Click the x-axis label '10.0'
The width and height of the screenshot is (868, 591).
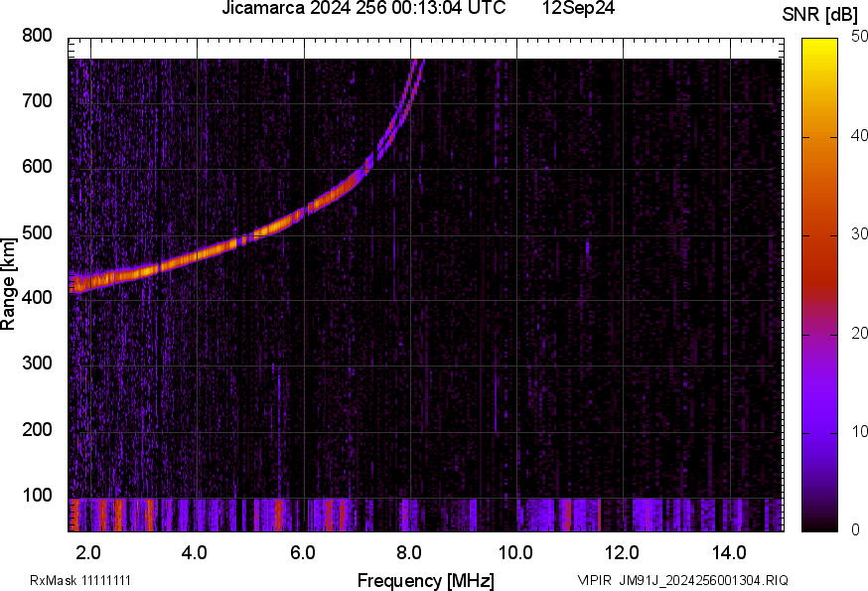coord(515,553)
